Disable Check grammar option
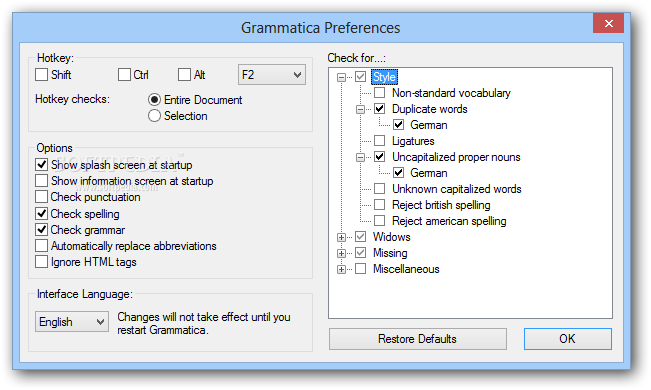Image resolution: width=651 pixels, height=390 pixels. (x=42, y=230)
